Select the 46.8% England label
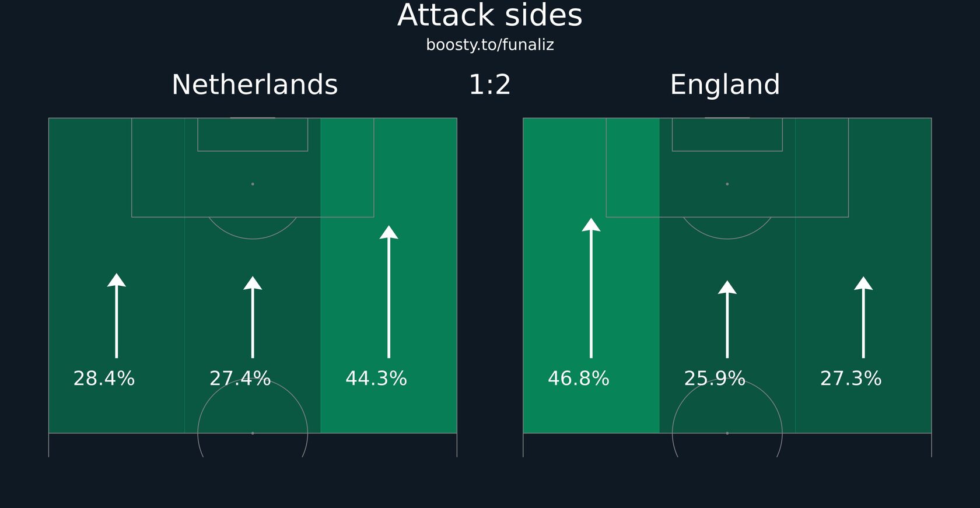 click(x=579, y=379)
